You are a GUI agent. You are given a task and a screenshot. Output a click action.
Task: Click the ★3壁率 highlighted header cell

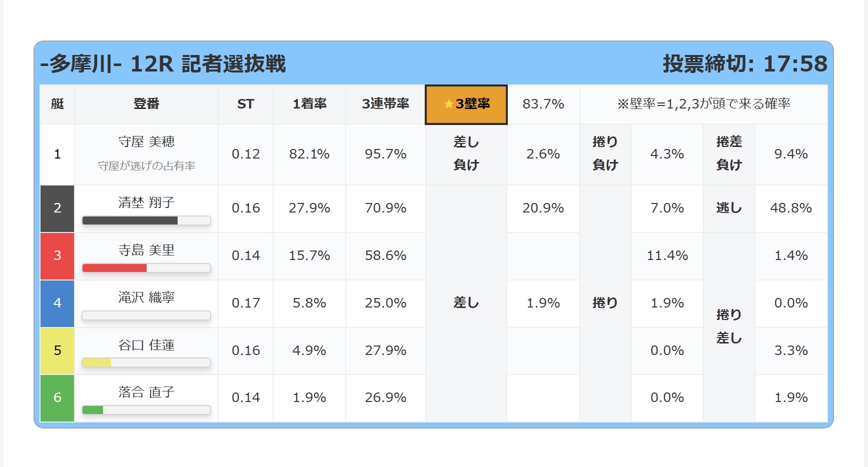tap(466, 104)
